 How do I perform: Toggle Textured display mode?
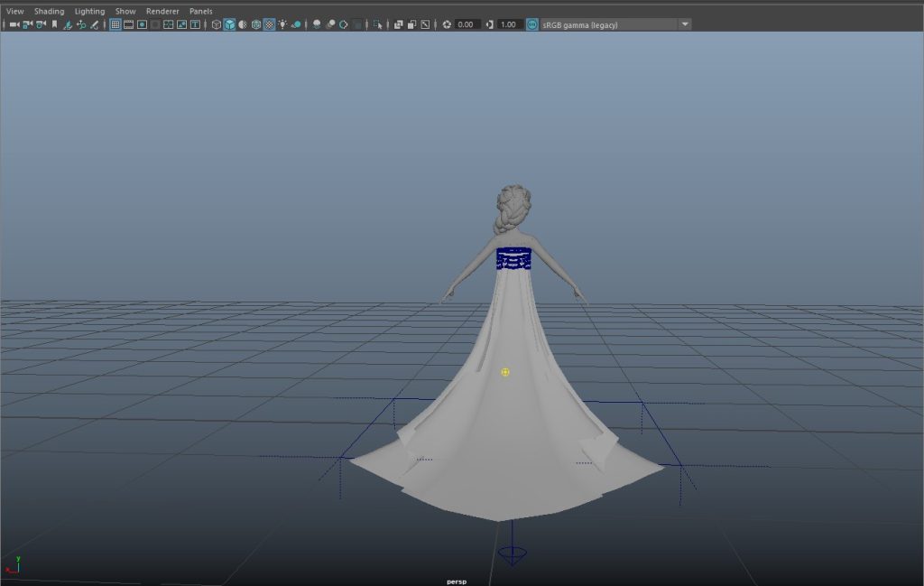coord(269,24)
